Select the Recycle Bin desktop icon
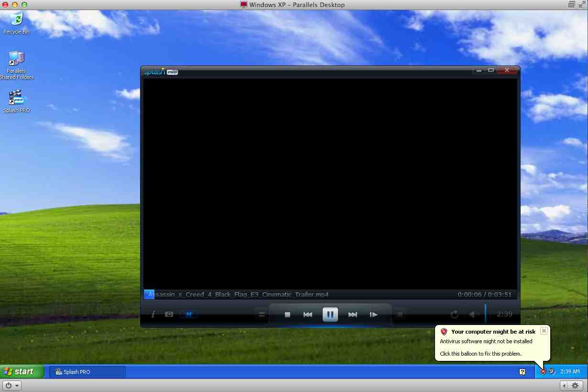The width and height of the screenshot is (588, 392). [17, 23]
